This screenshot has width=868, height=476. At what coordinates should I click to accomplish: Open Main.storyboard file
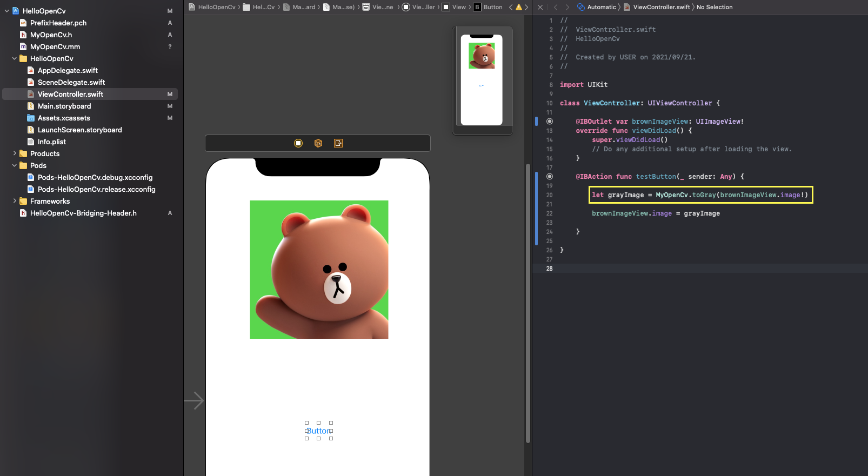coord(64,106)
